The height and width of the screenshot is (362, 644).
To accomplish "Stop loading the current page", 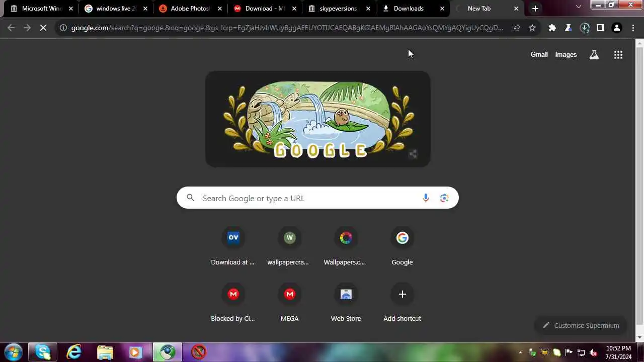I will (x=43, y=28).
